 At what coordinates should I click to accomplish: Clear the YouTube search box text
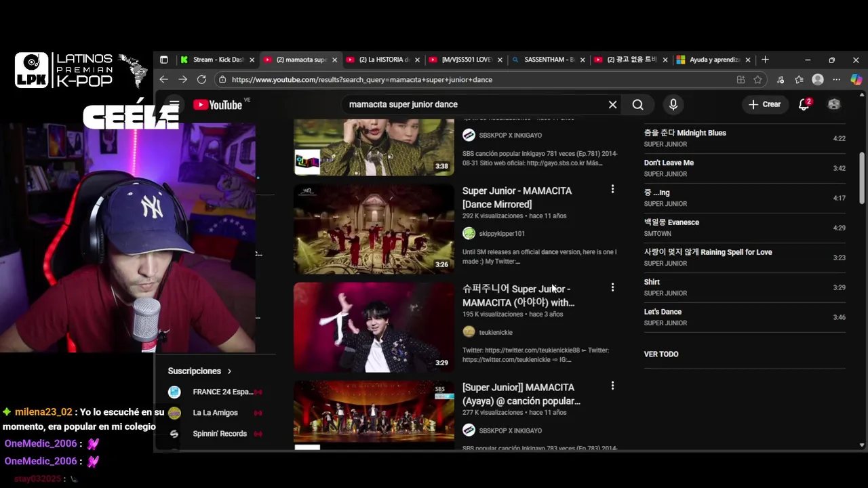612,104
